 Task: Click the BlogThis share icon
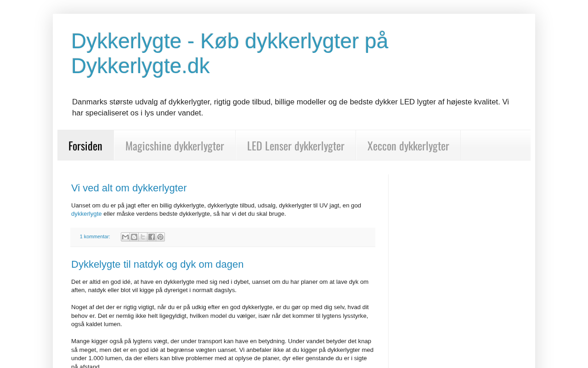click(x=134, y=237)
